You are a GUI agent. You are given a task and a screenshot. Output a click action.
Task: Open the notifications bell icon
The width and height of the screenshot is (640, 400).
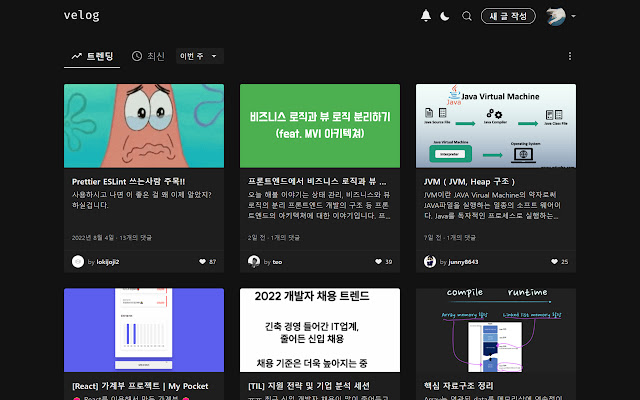point(426,16)
